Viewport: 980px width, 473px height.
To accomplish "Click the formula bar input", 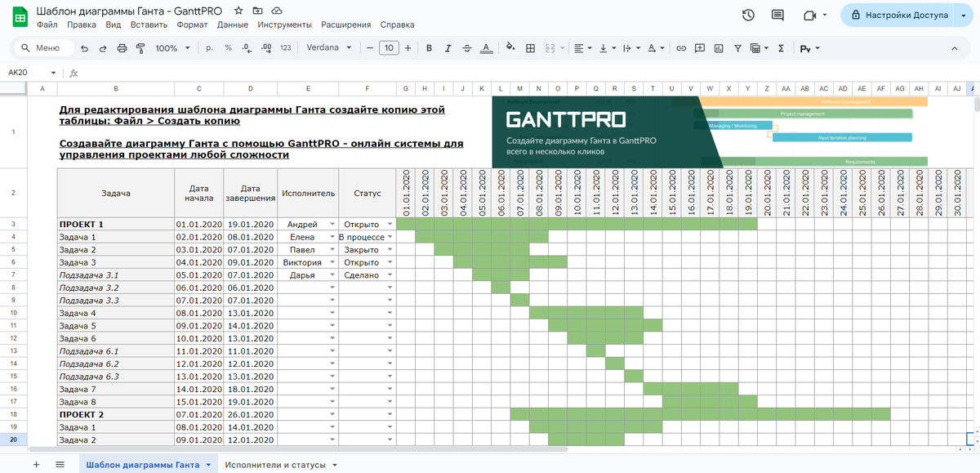I will [x=531, y=73].
